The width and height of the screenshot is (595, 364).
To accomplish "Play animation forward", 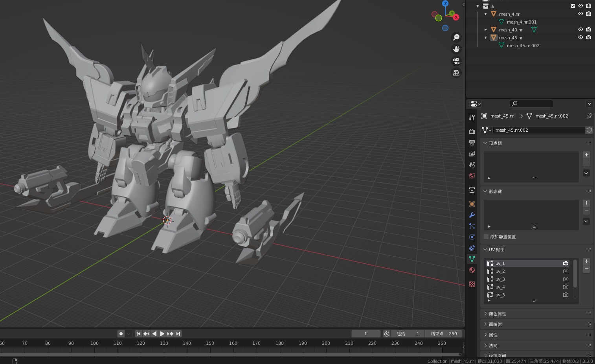I will click(x=162, y=334).
